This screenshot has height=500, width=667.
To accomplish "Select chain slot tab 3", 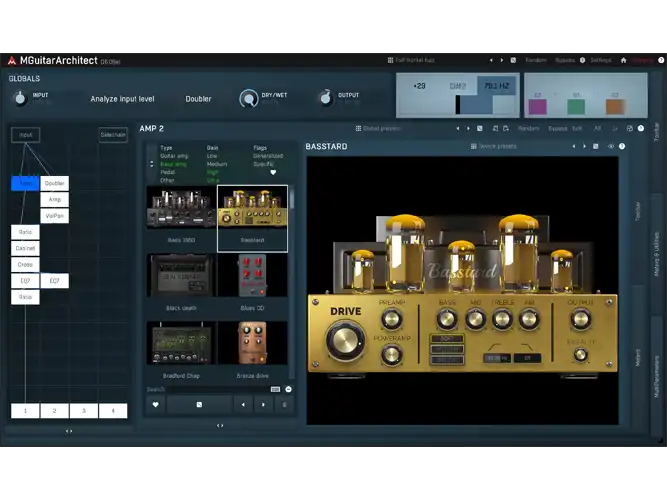I will click(84, 411).
